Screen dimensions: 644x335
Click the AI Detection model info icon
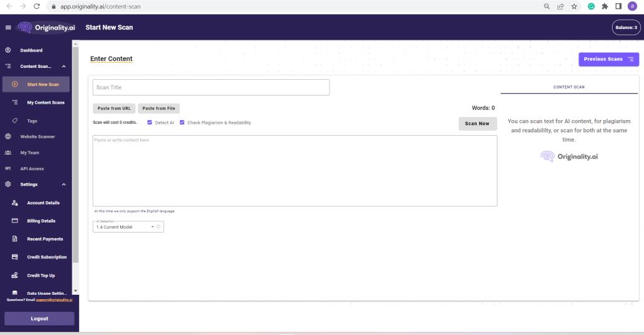pyautogui.click(x=158, y=227)
